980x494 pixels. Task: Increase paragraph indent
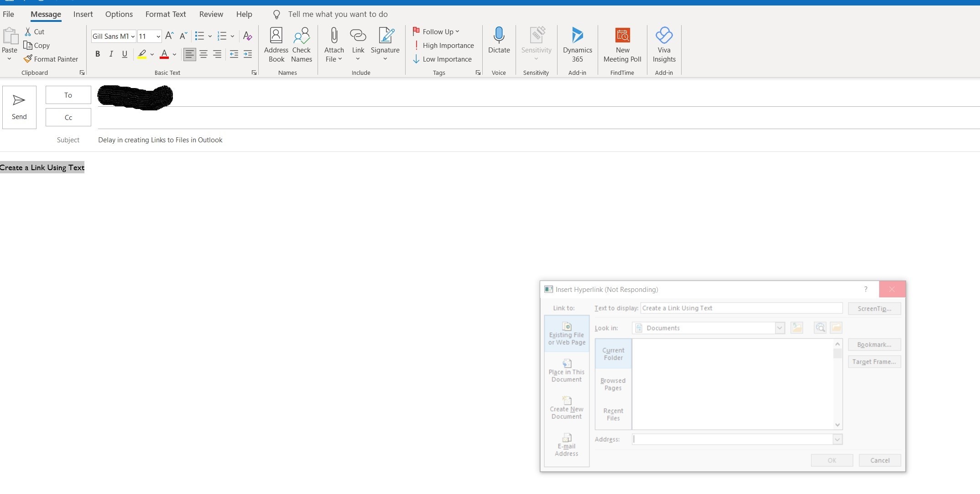click(x=248, y=54)
